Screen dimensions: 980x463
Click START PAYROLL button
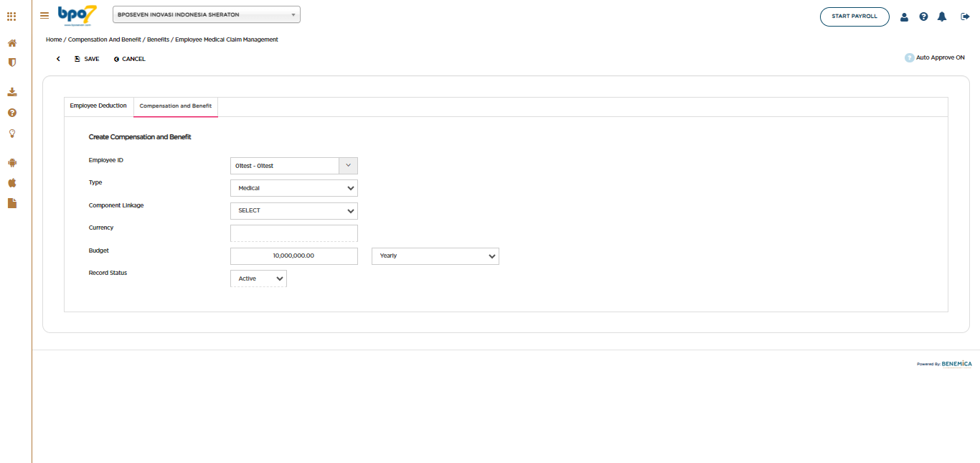pyautogui.click(x=854, y=17)
